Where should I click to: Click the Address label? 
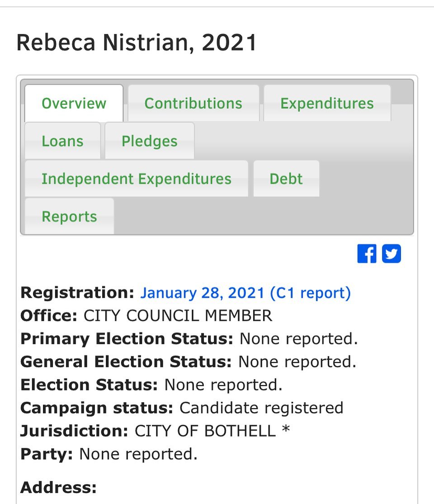[58, 487]
